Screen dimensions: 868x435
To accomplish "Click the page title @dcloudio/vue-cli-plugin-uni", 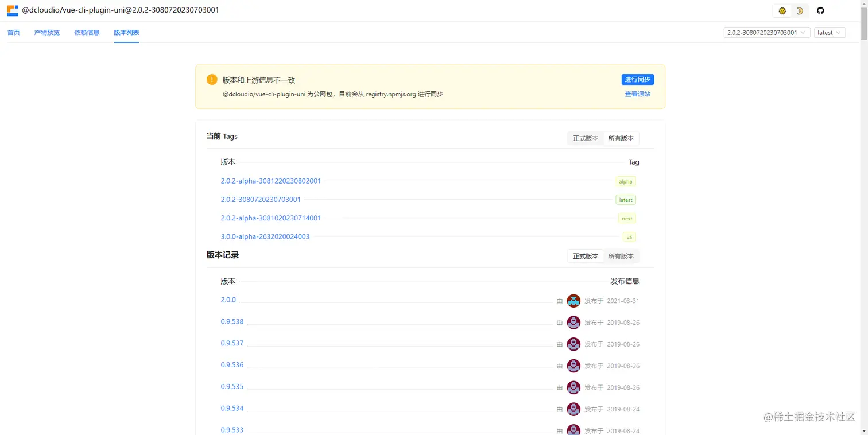I will [x=121, y=10].
